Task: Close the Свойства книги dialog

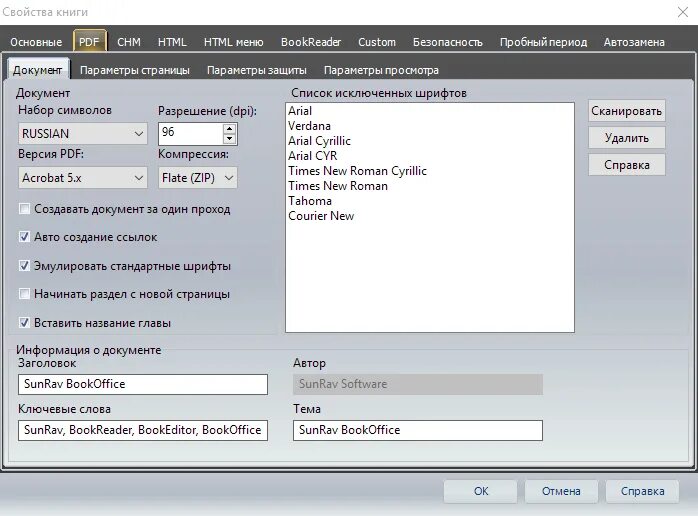Action: pyautogui.click(x=683, y=12)
